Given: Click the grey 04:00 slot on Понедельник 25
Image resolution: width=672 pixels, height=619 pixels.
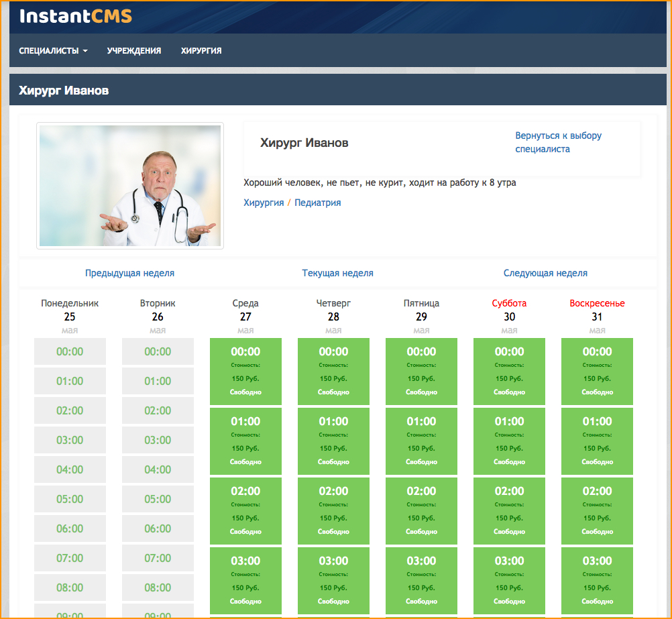Looking at the screenshot, I should (70, 469).
